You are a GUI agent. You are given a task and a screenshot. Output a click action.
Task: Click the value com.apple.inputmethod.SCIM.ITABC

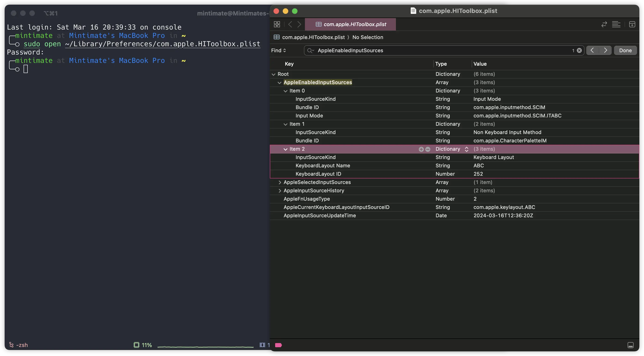tap(517, 116)
